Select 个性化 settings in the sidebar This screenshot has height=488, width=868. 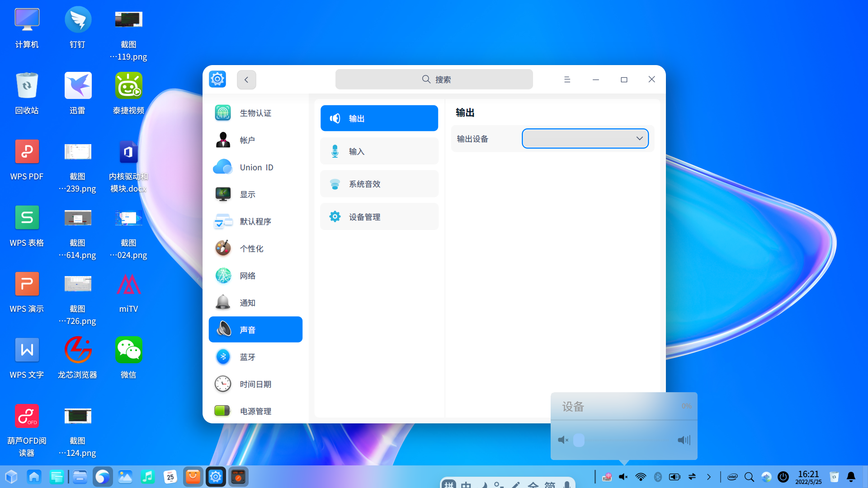(x=255, y=249)
